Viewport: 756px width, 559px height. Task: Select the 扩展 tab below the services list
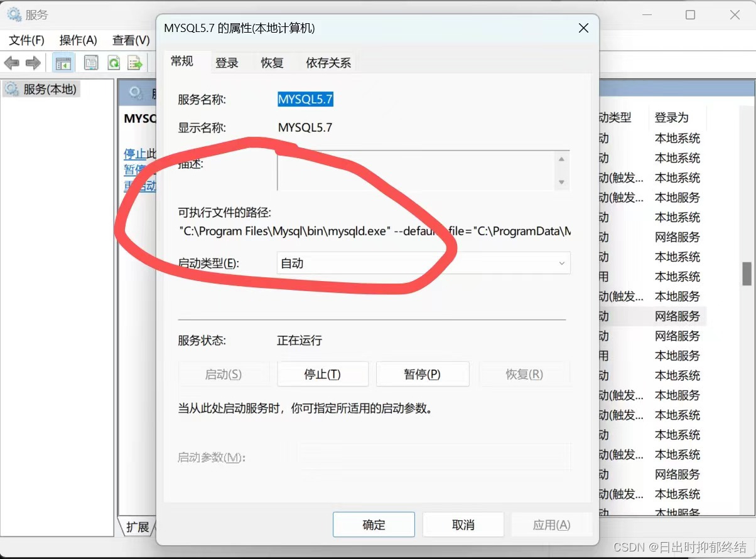138,526
